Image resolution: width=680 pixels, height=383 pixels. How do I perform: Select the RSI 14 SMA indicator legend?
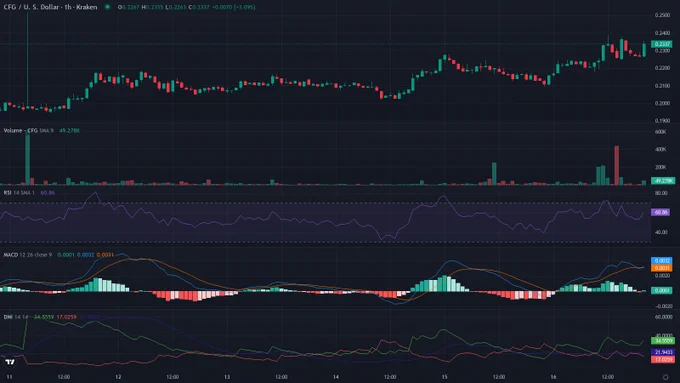tap(19, 193)
